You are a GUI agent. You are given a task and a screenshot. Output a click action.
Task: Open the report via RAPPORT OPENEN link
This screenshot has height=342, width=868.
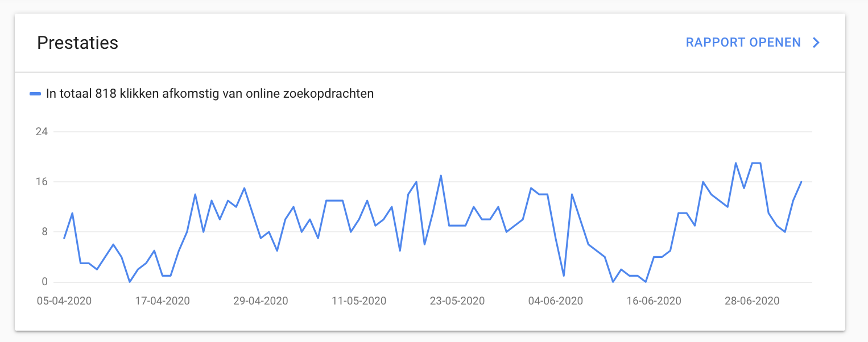coord(743,43)
